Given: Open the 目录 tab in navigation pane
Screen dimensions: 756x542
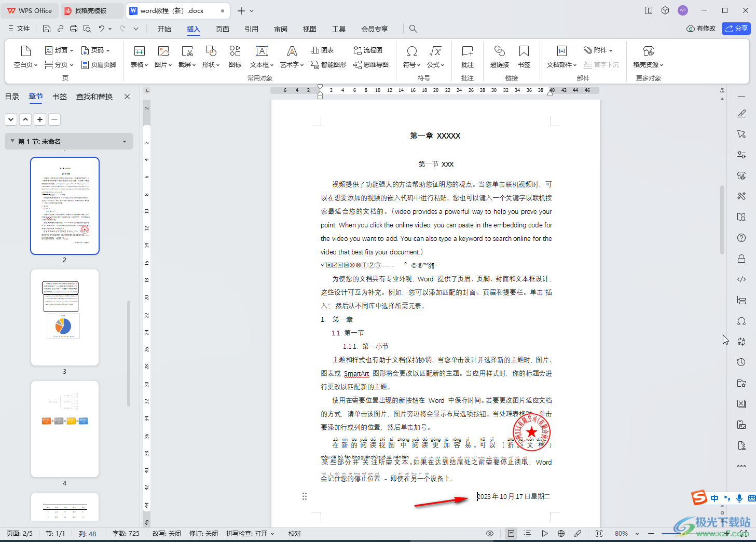Looking at the screenshot, I should (x=12, y=97).
